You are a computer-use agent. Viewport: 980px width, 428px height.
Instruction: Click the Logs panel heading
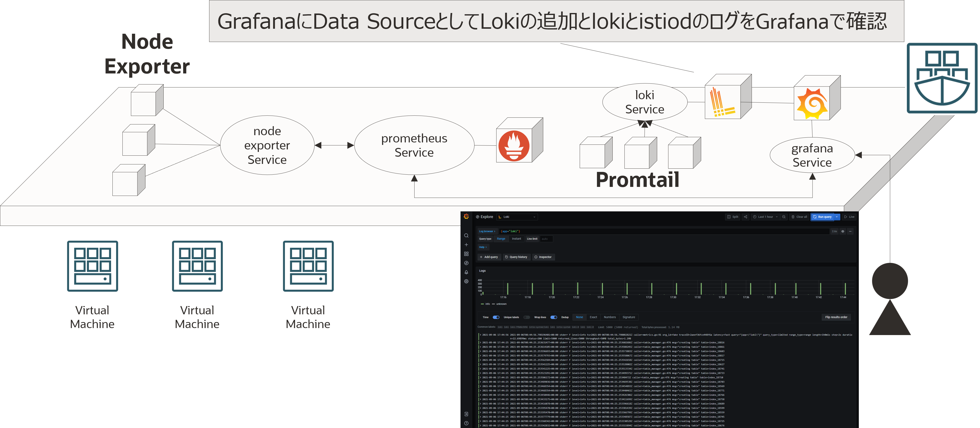(x=483, y=271)
